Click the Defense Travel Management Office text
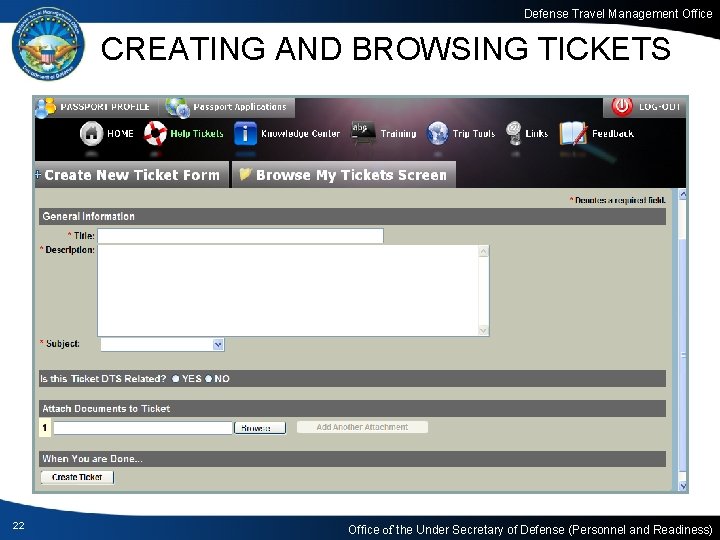Screen dimensions: 720x540 click(x=618, y=14)
